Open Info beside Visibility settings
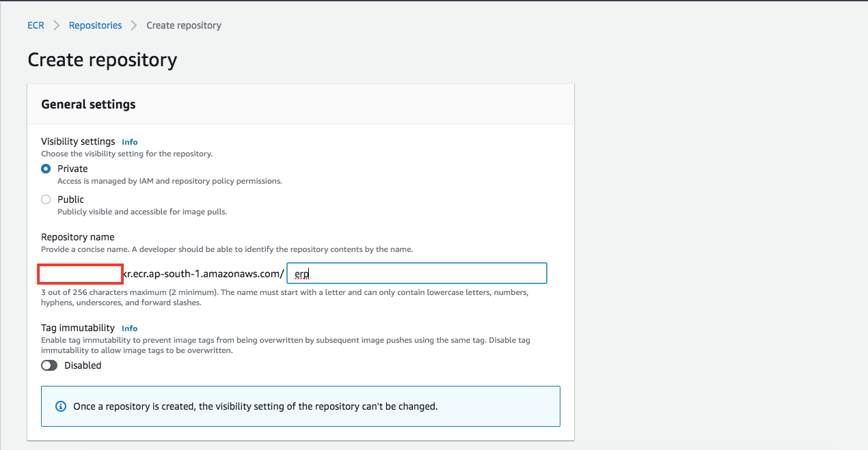Screen dimensions: 868x450 point(130,142)
